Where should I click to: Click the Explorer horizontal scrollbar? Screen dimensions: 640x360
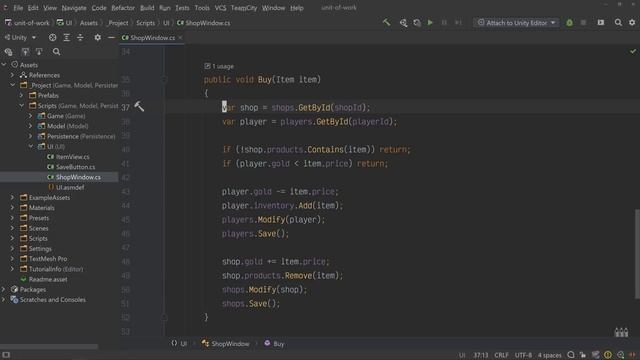(x=49, y=347)
